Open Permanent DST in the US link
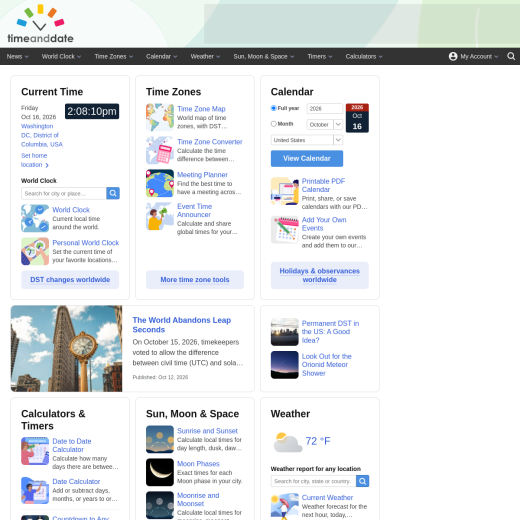520x520 pixels. click(330, 332)
